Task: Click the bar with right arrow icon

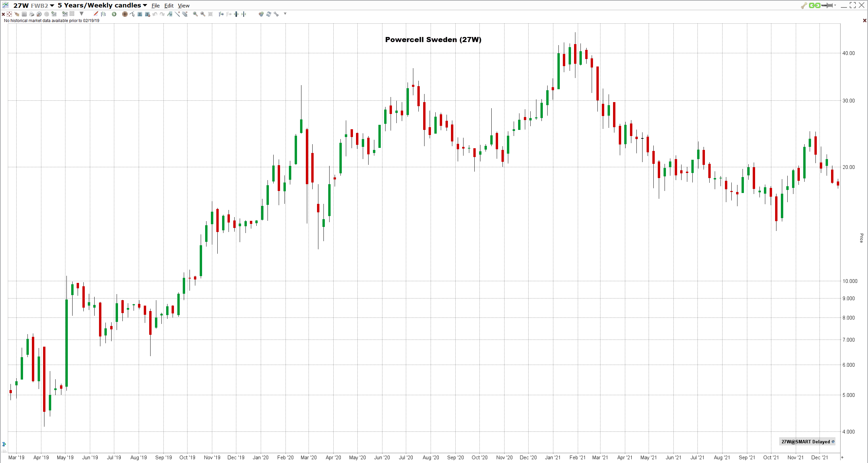Action: click(221, 14)
